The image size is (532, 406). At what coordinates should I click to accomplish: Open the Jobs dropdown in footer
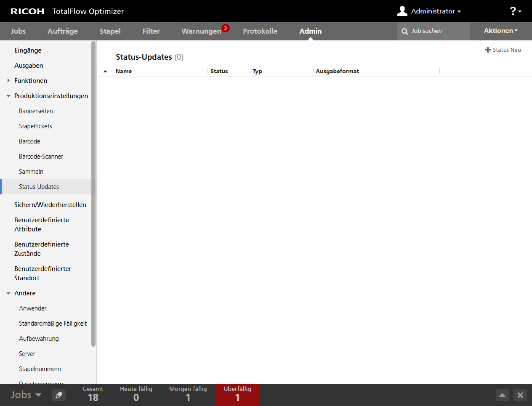26,395
